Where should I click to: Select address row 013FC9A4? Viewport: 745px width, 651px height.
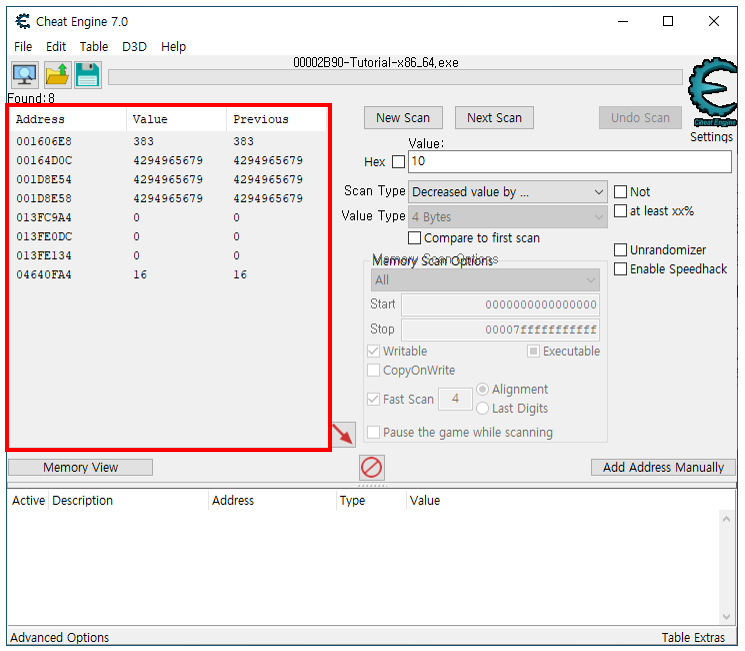[x=169, y=217]
